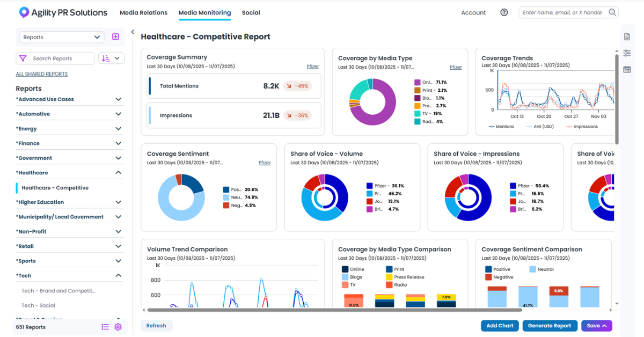The image size is (644, 337).
Task: Click the Coverage Sentiment donut chart
Action: [181, 197]
